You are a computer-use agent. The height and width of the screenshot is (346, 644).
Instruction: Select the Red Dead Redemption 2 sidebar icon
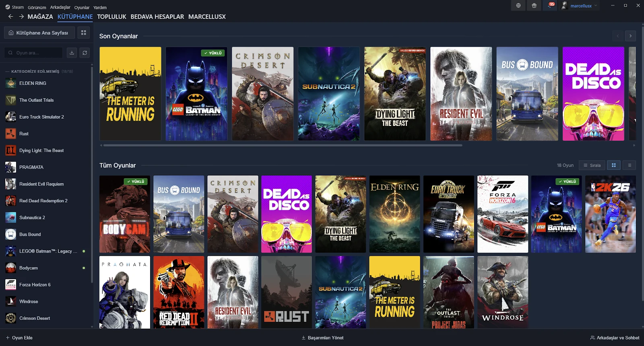pyautogui.click(x=11, y=201)
